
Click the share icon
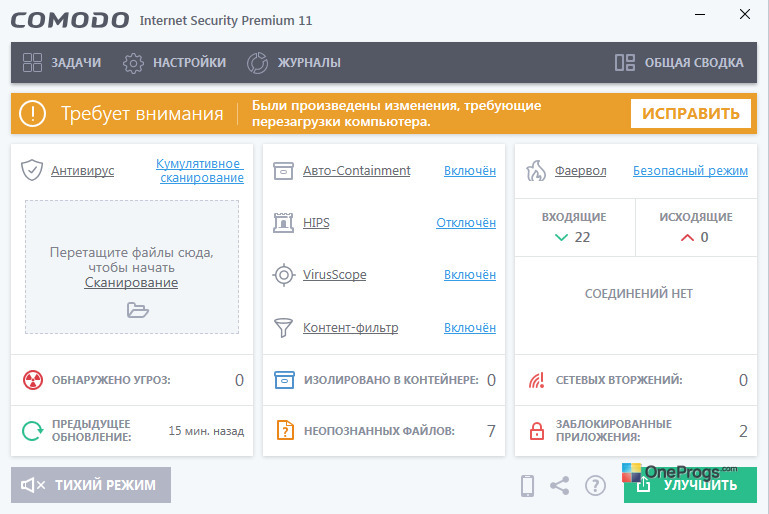click(x=560, y=486)
